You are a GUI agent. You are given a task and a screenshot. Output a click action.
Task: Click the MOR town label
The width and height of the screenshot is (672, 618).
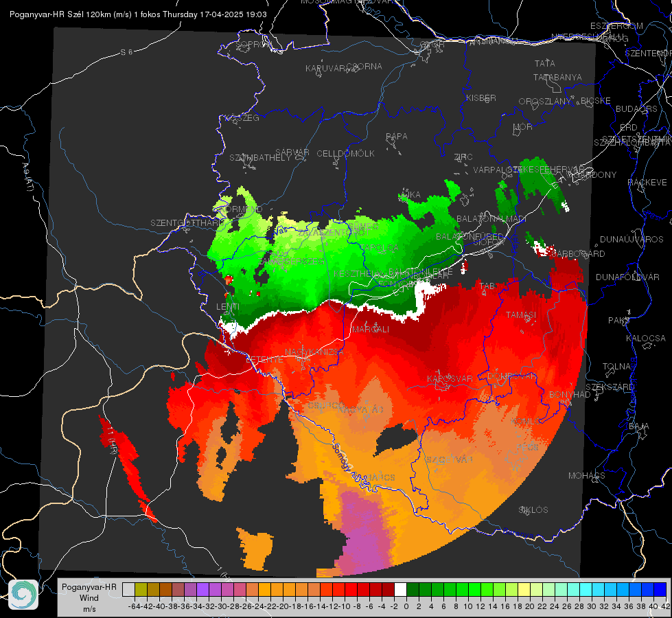click(x=523, y=127)
